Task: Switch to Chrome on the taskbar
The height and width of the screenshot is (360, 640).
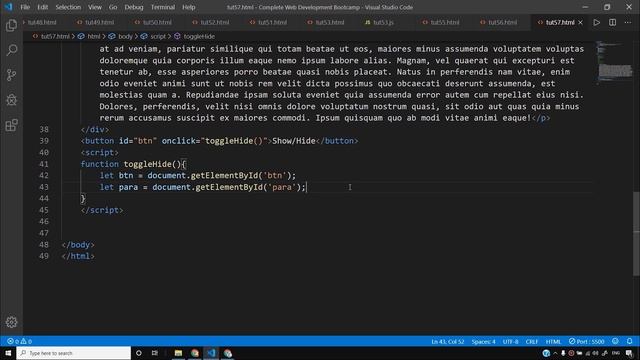Action: [x=195, y=353]
